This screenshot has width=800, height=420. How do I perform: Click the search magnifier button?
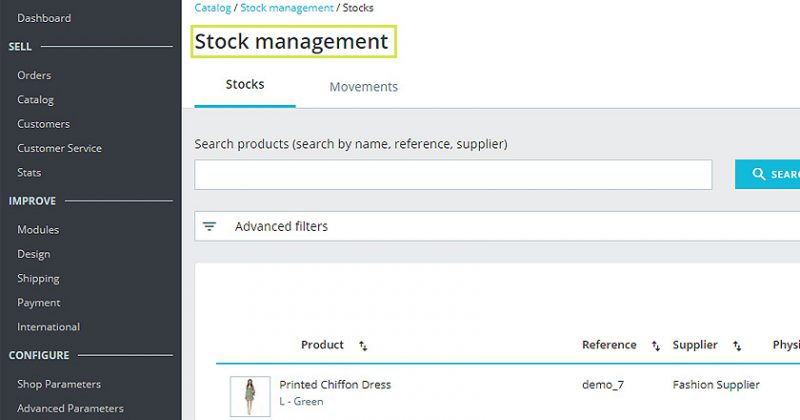pyautogui.click(x=767, y=174)
